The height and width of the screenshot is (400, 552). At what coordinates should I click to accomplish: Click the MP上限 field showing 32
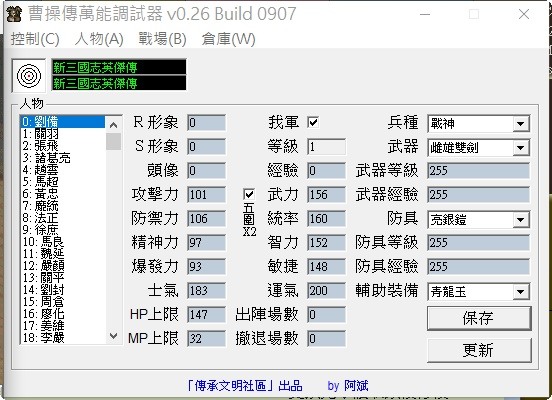[207, 338]
